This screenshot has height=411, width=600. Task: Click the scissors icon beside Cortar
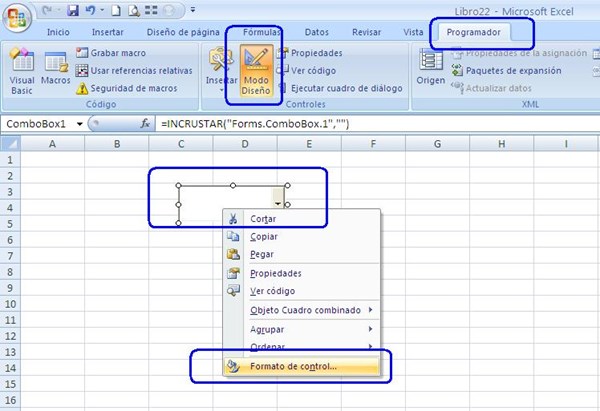(233, 219)
